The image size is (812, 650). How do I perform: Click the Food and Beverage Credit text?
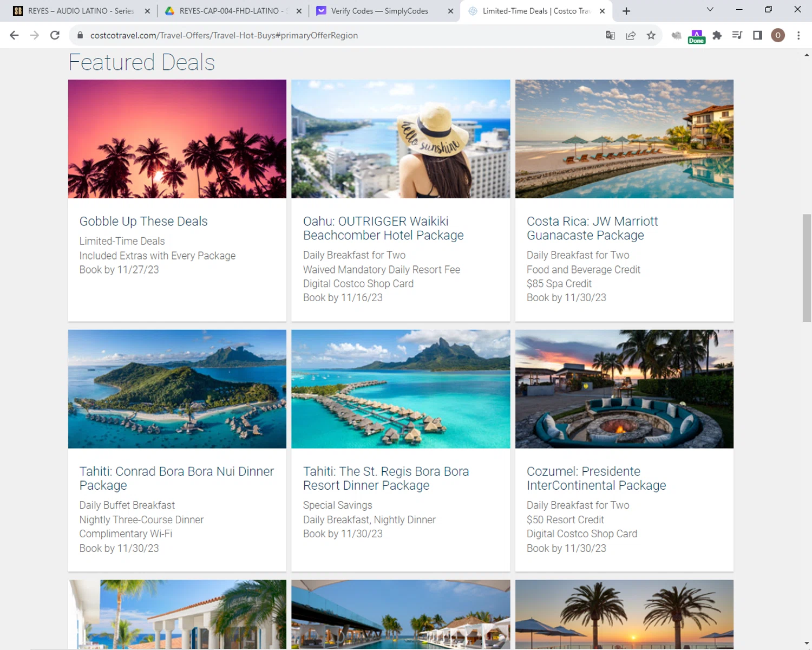point(584,270)
